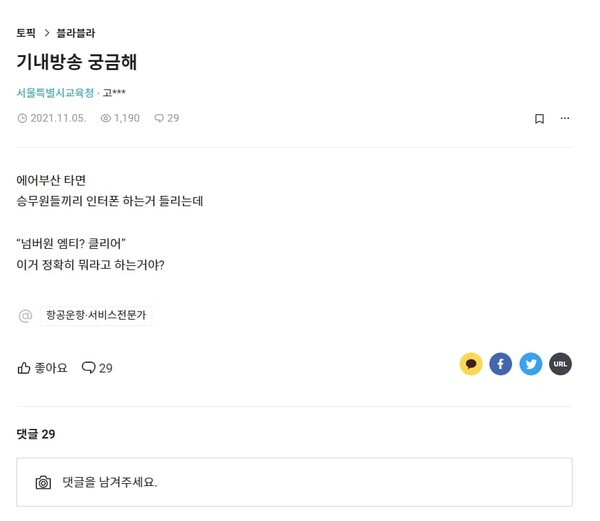
Task: Open 서울특별시교육청 company link
Action: [55, 93]
